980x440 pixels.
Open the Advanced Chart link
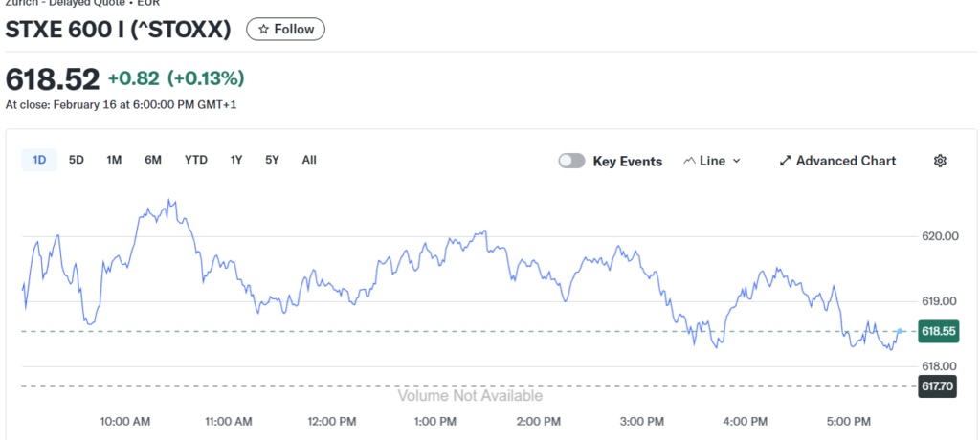[x=846, y=161]
